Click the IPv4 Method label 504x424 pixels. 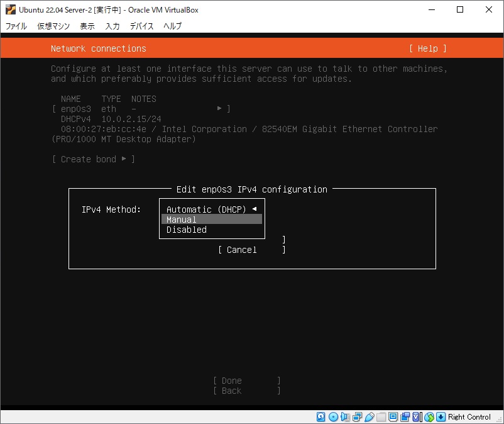click(111, 209)
